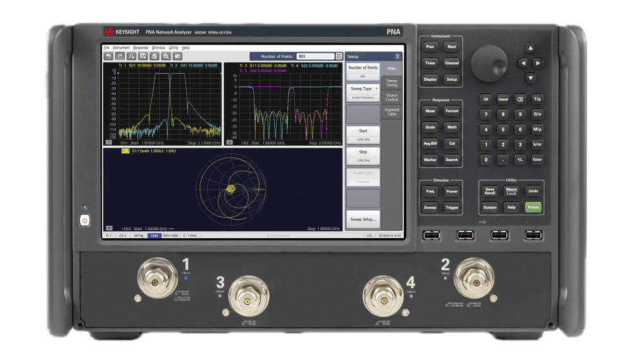
Task: Click the rotary knob on the front panel
Action: point(489,63)
